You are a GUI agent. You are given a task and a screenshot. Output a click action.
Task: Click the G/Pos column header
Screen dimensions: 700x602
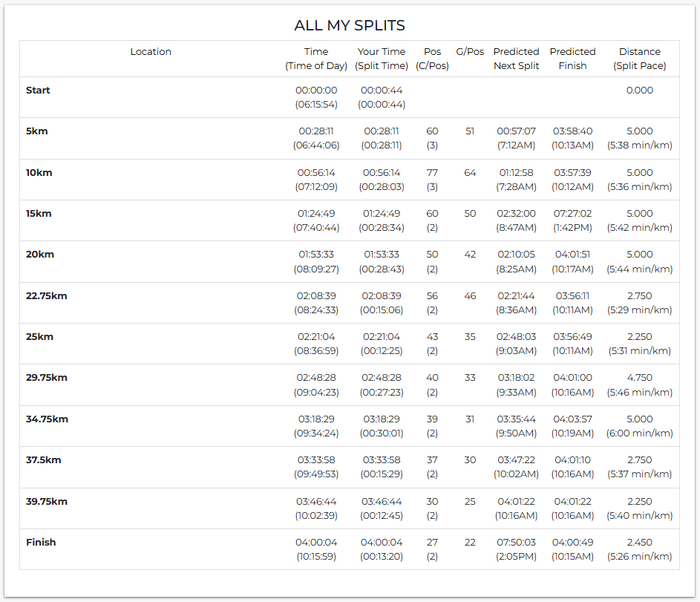click(x=470, y=52)
